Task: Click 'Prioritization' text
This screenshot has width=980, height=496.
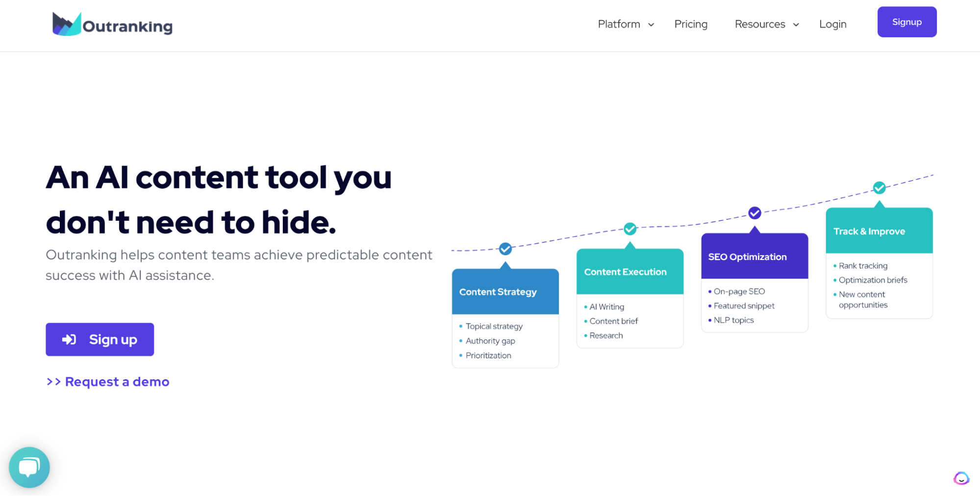Action: 488,355
